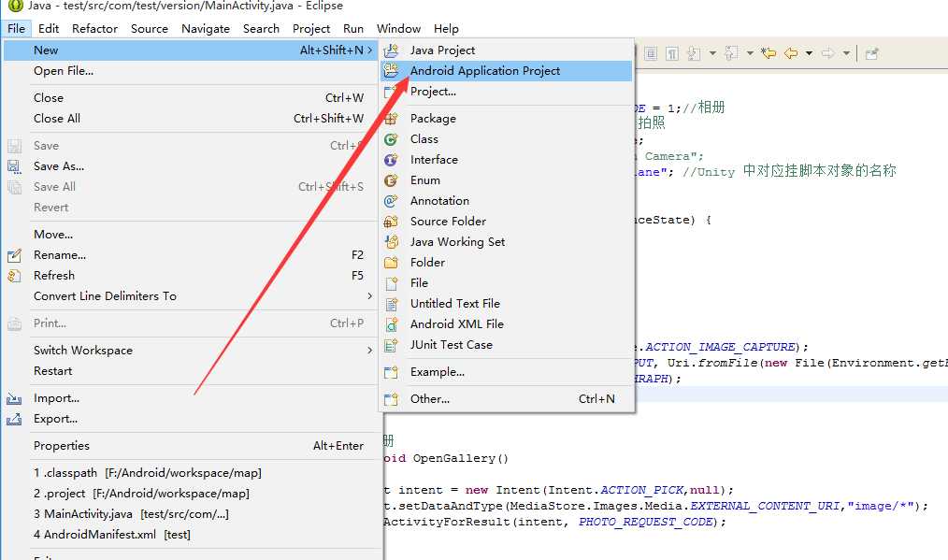
Task: Select Example... in the New submenu
Action: point(507,372)
